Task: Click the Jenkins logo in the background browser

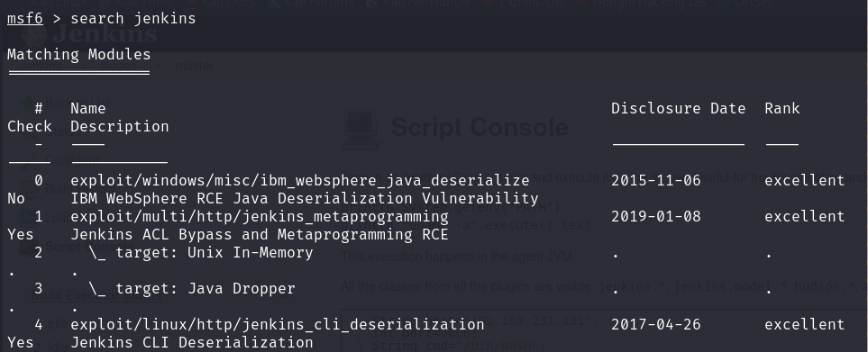Action: (90, 34)
